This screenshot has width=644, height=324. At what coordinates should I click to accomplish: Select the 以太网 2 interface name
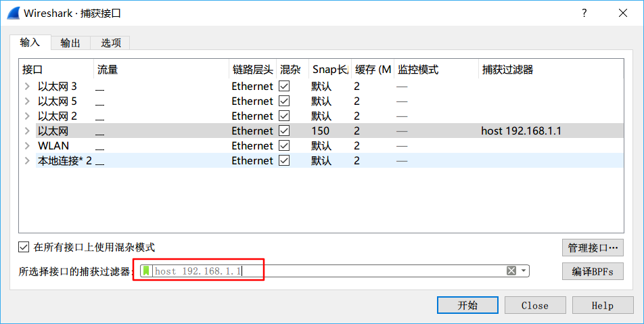pos(57,116)
